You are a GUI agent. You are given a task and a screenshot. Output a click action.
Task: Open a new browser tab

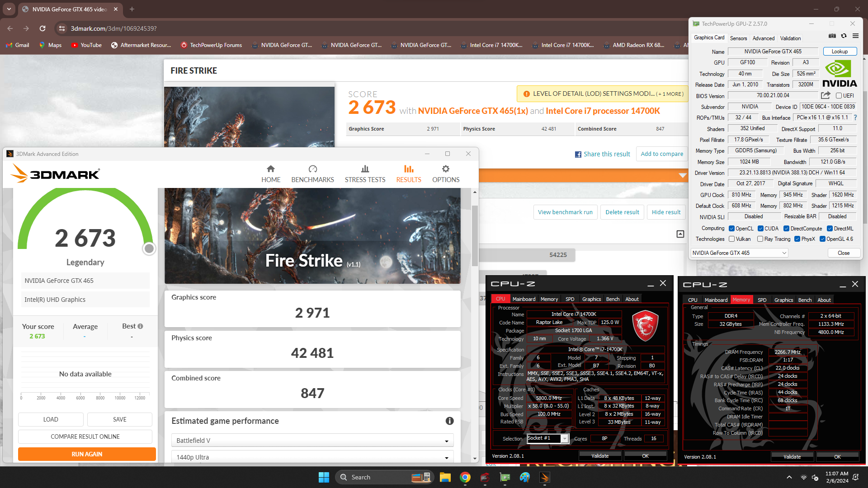pos(132,9)
